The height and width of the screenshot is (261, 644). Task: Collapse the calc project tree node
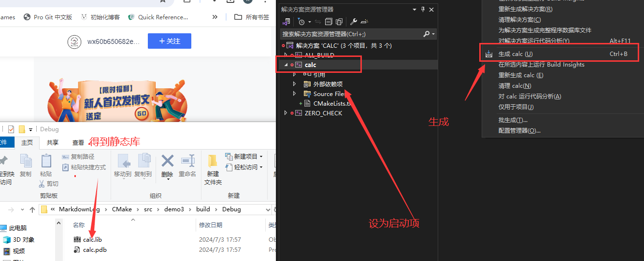[x=286, y=65]
